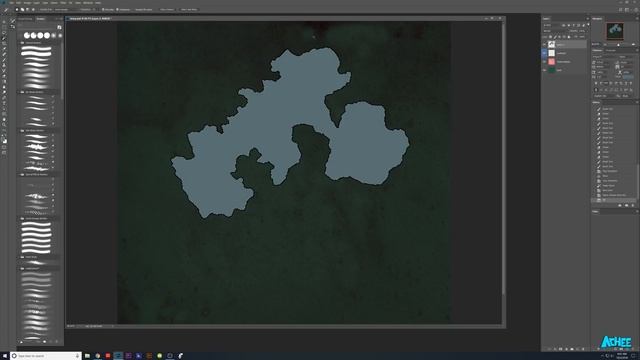Open the search icon at top right
This screenshot has height=360, width=640.
[x=621, y=9]
